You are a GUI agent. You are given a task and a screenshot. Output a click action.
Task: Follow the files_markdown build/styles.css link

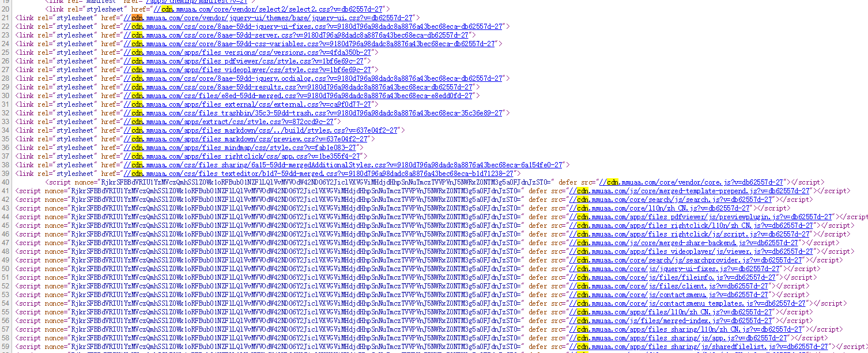[x=261, y=130]
